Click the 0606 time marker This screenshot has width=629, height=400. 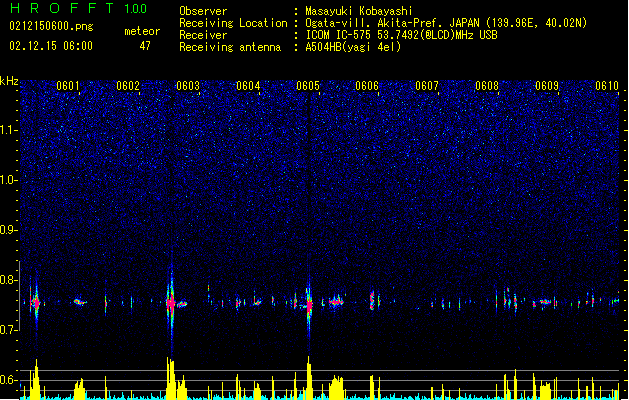point(367,86)
